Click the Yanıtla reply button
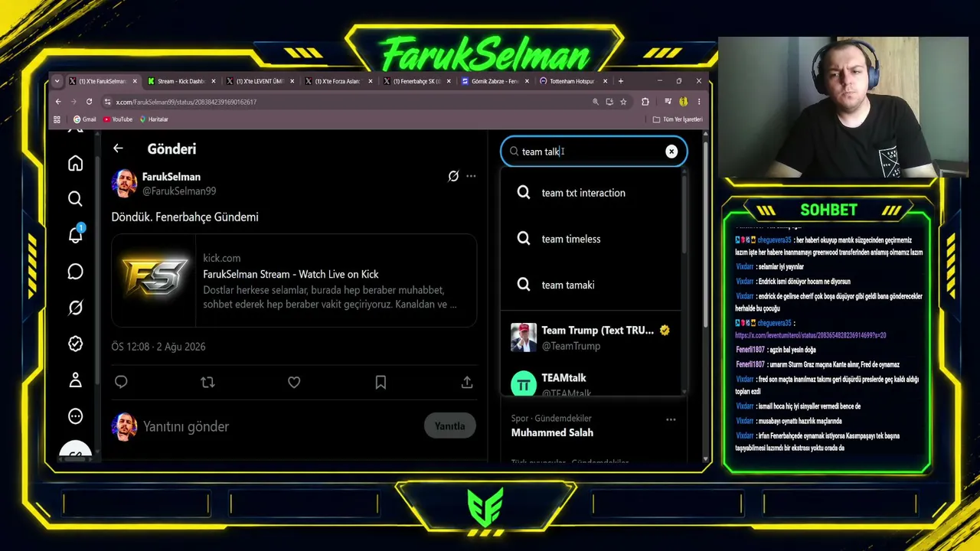The height and width of the screenshot is (551, 980). coord(449,426)
